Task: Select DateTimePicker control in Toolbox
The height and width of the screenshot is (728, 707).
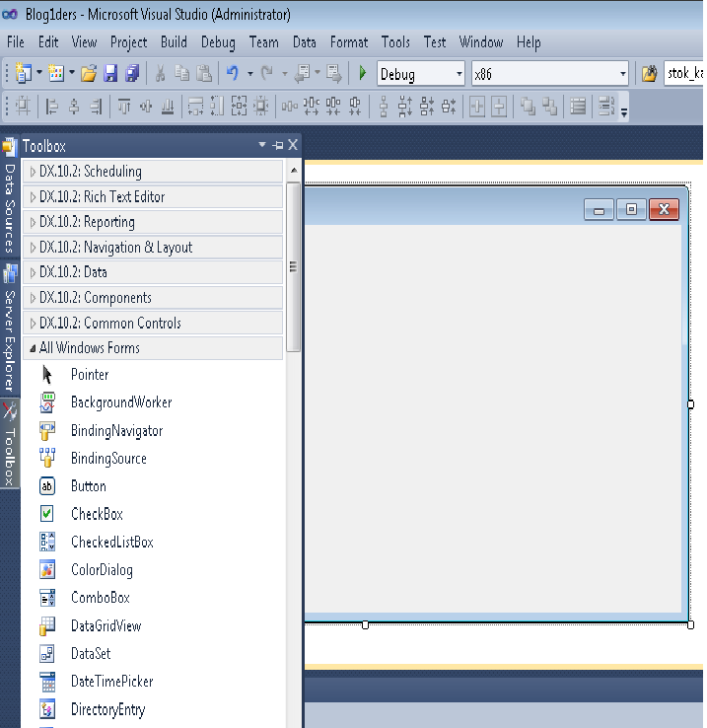Action: pyautogui.click(x=153, y=682)
